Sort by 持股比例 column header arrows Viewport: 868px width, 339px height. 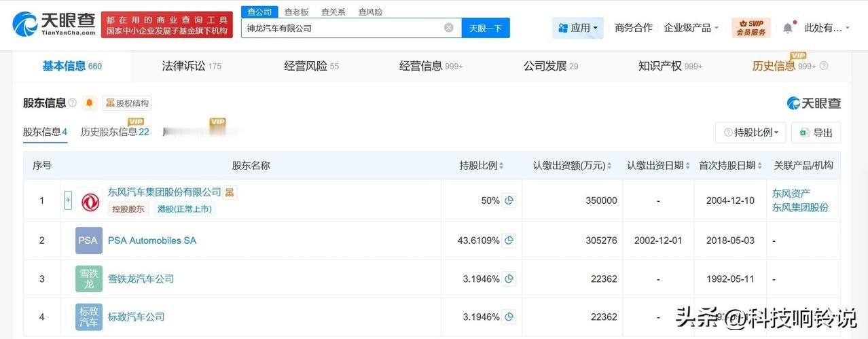click(x=503, y=166)
